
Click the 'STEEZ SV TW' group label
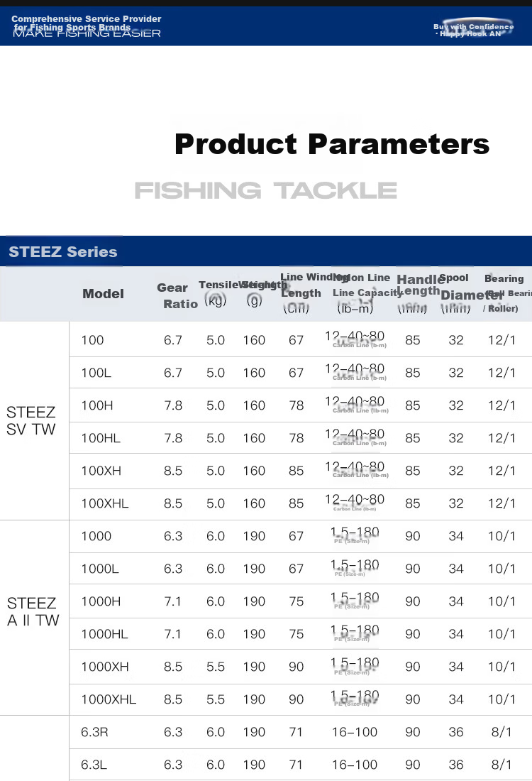coord(31,421)
